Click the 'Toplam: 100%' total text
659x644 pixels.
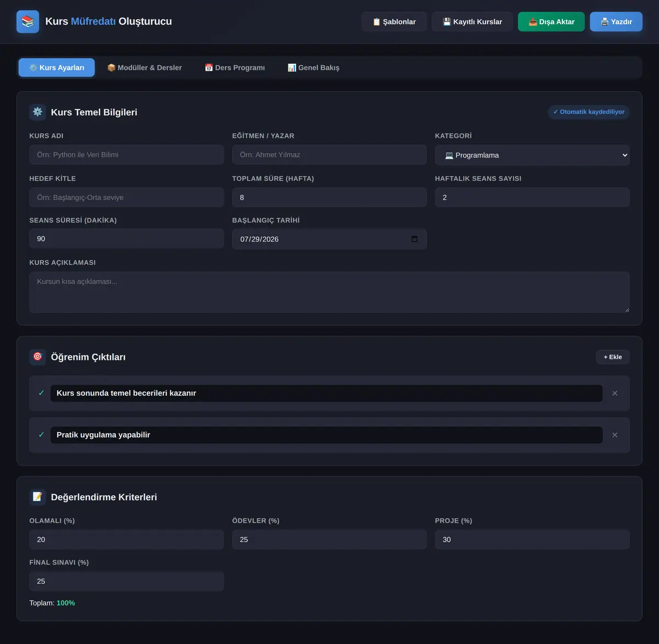tap(52, 603)
